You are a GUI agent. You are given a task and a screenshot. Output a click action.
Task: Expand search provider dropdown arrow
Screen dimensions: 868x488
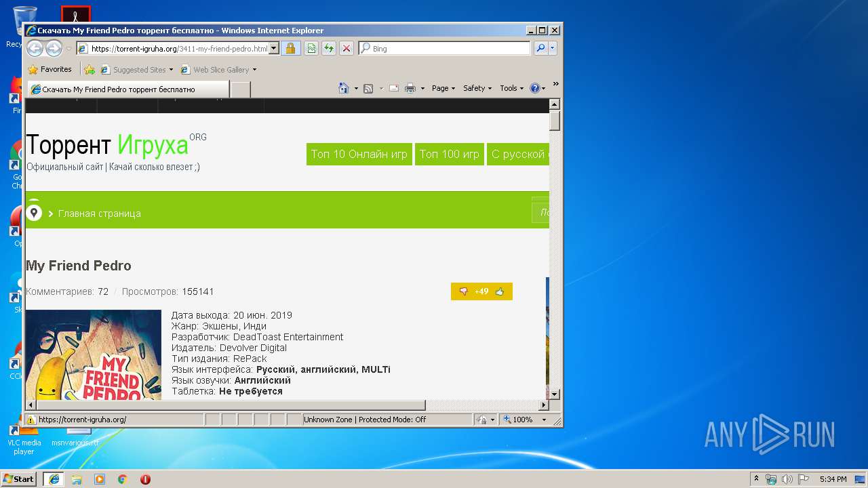click(x=553, y=48)
